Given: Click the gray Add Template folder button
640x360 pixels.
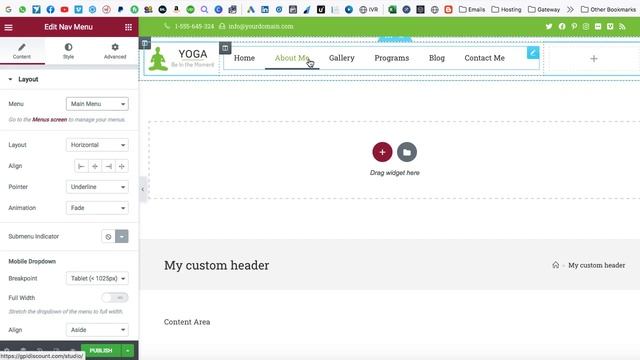Looking at the screenshot, I should coord(407,152).
